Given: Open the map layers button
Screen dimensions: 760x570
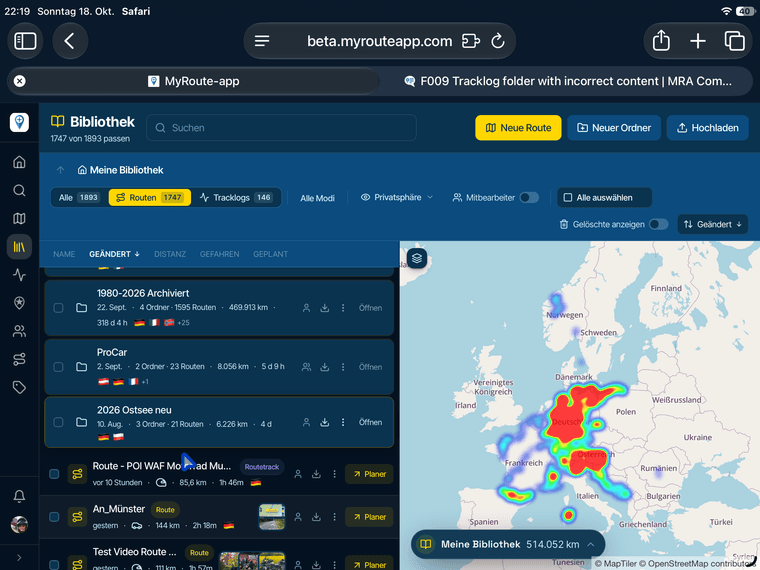Looking at the screenshot, I should tap(417, 258).
